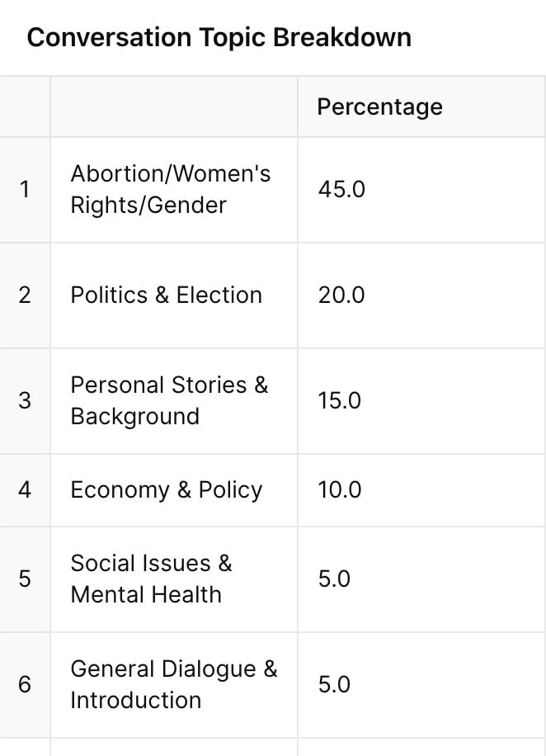Select the Abortion/Women's Rights/Gender cell

click(x=171, y=189)
